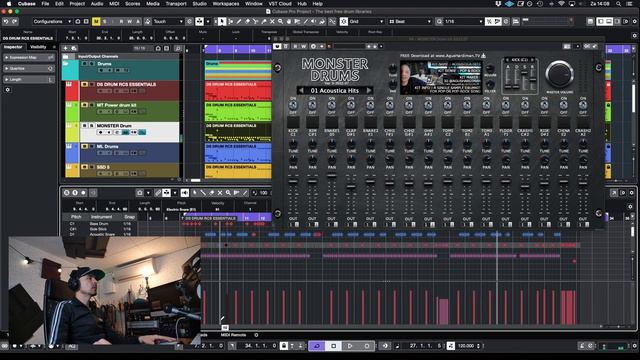640x360 pixels.
Task: Open the MIDI menu
Action: click(x=114, y=4)
